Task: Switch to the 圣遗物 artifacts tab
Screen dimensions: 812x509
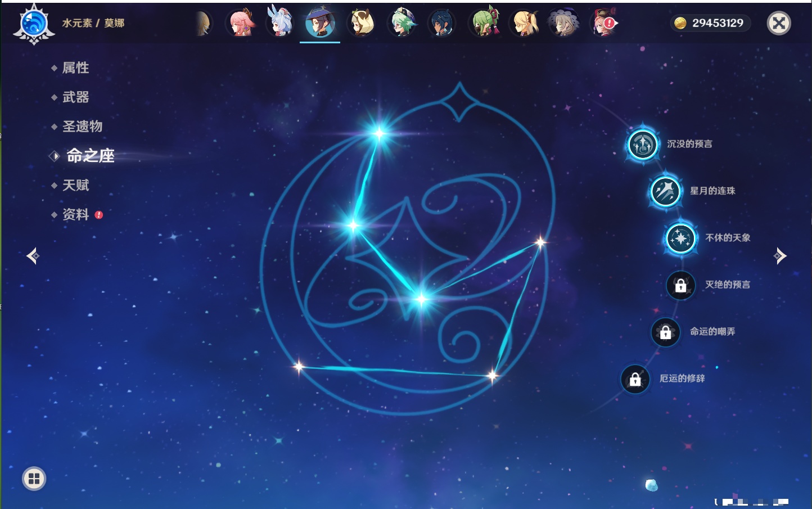Action: (x=82, y=127)
